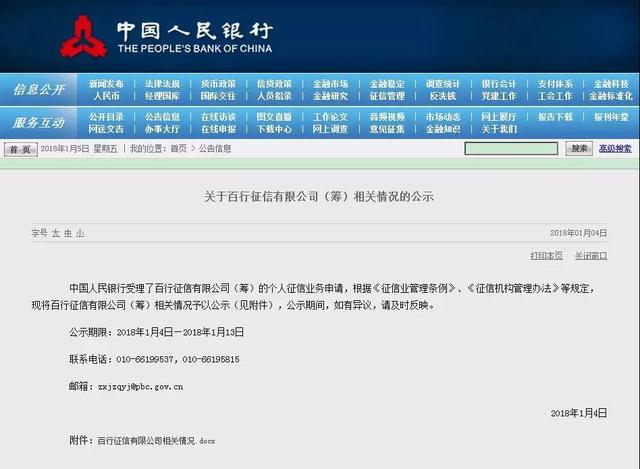Set font size to 中
Viewport: 640px width, 469px height.
point(68,233)
